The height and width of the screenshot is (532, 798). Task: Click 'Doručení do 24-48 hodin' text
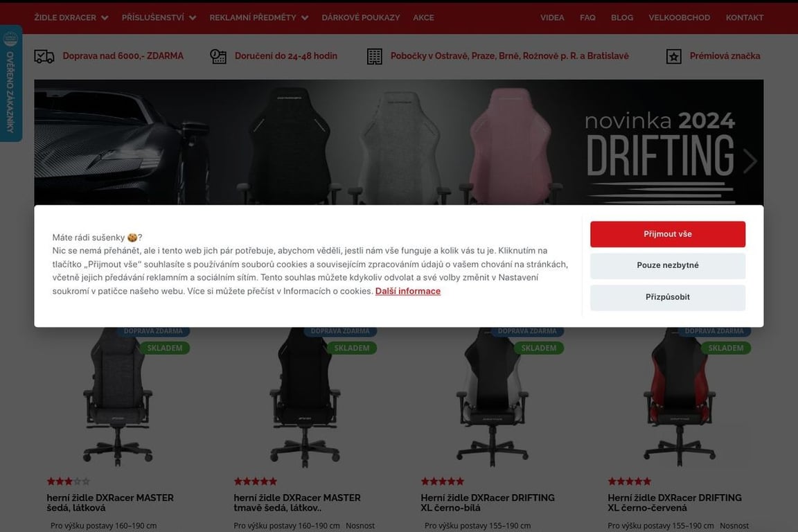(286, 56)
